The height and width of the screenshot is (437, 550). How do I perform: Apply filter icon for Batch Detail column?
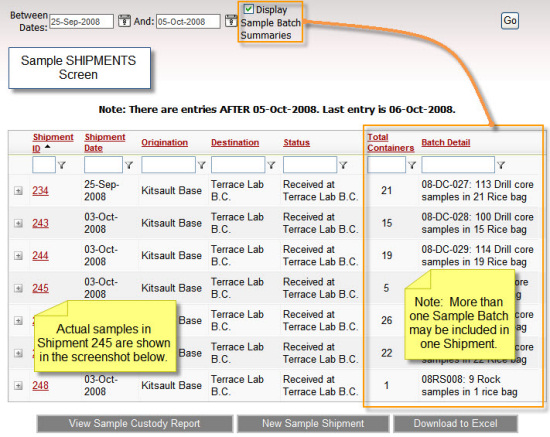[x=501, y=165]
